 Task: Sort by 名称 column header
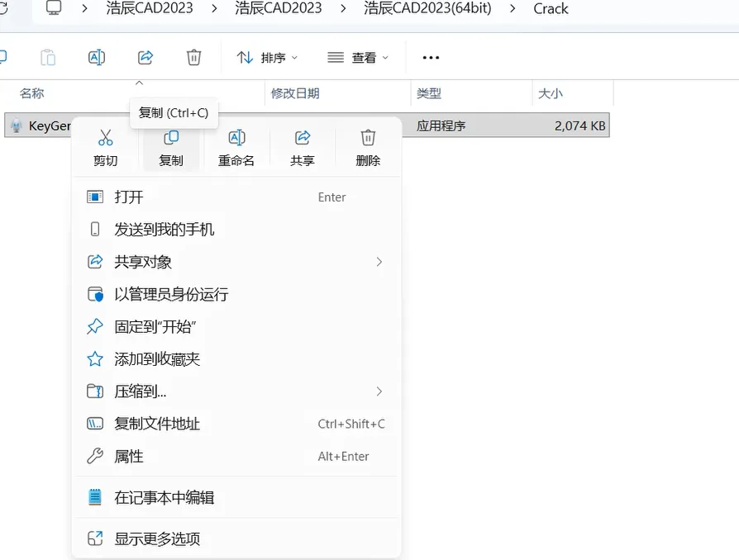[x=31, y=93]
